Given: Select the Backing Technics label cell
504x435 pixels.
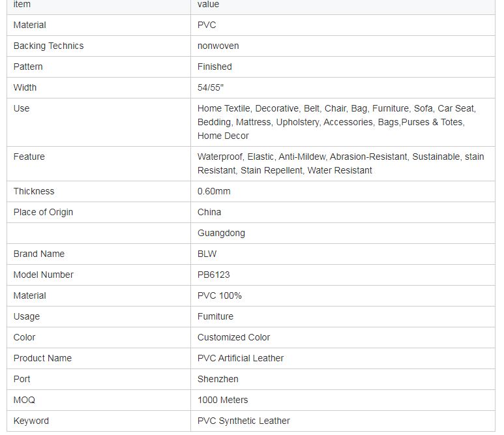Looking at the screenshot, I should coord(98,46).
